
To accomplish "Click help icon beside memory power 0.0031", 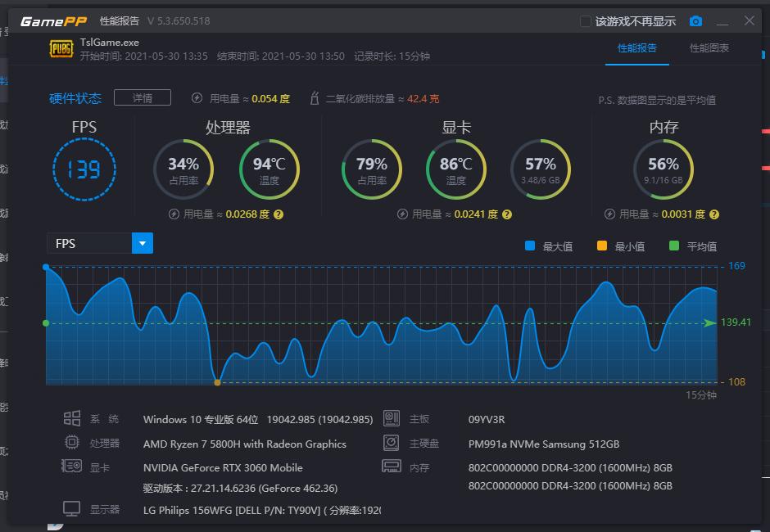I will [714, 214].
